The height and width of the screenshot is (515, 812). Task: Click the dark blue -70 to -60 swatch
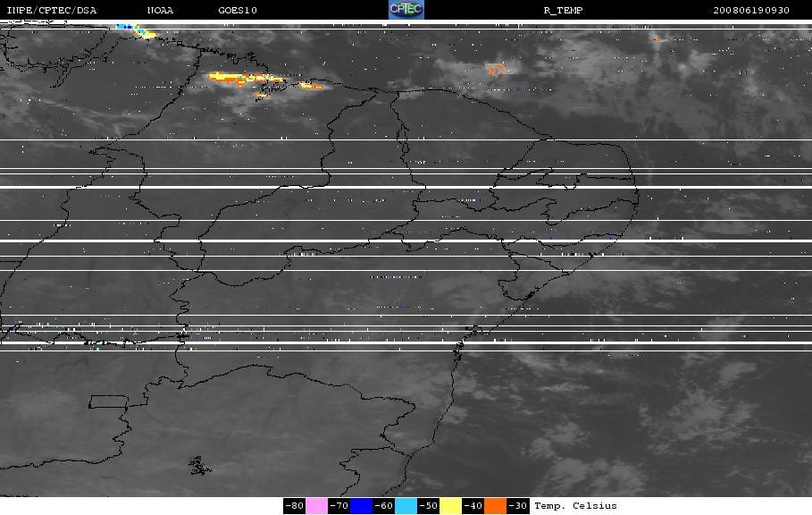pos(361,506)
